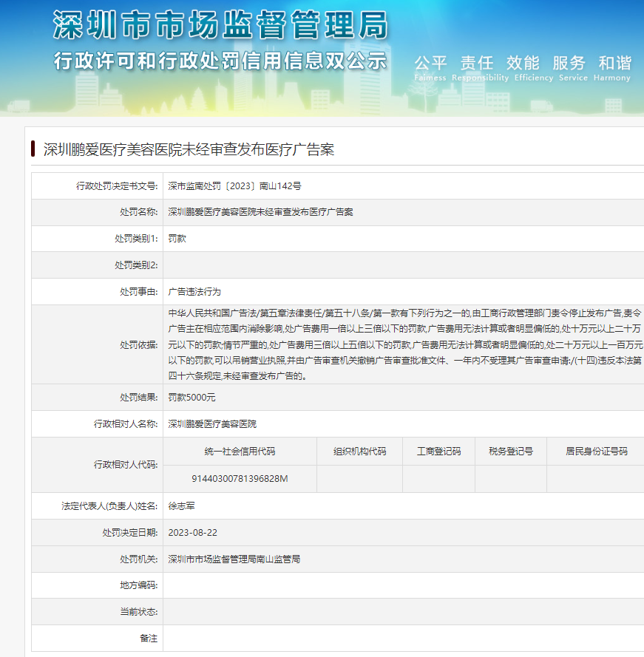Click the 行政处罚决定书文号 label
The width and height of the screenshot is (644, 657).
tap(117, 186)
